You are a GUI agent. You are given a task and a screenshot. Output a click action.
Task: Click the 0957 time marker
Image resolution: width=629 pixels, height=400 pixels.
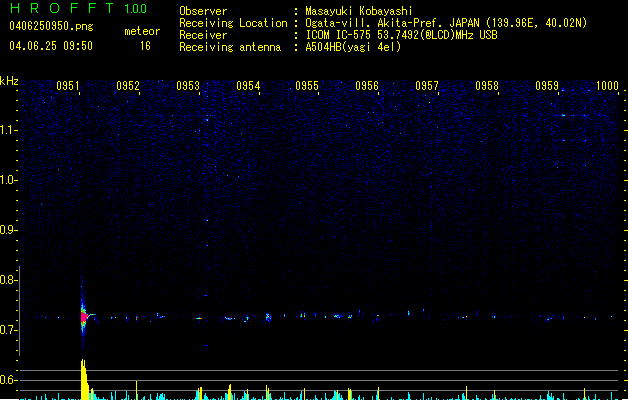(x=427, y=86)
